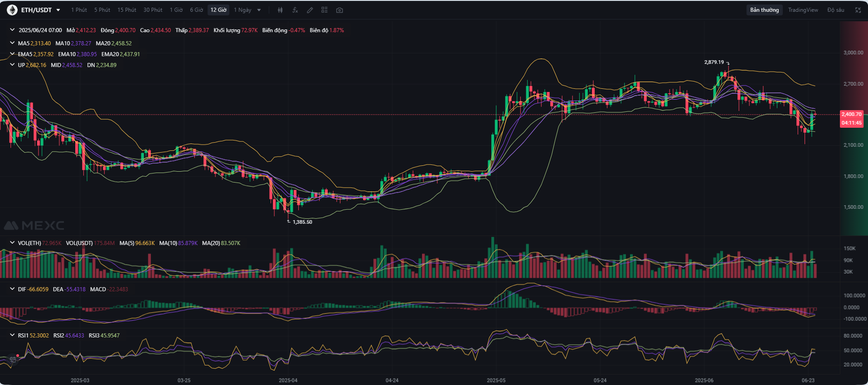Click the DEA value -55.4318

(75, 289)
